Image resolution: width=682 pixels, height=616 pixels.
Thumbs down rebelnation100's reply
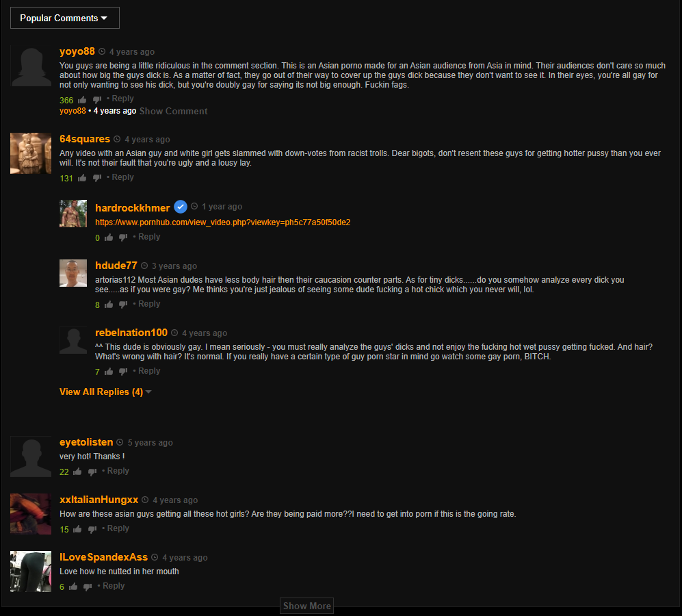coord(124,372)
